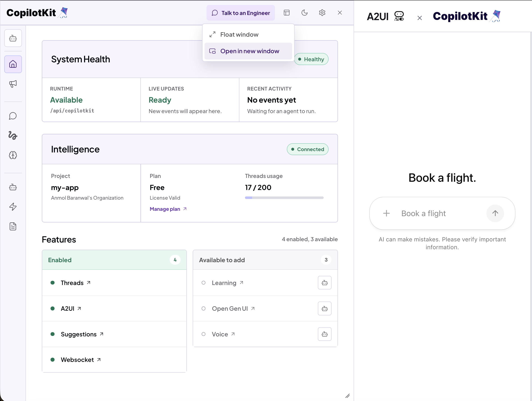Open the document icon in the sidebar

13,226
